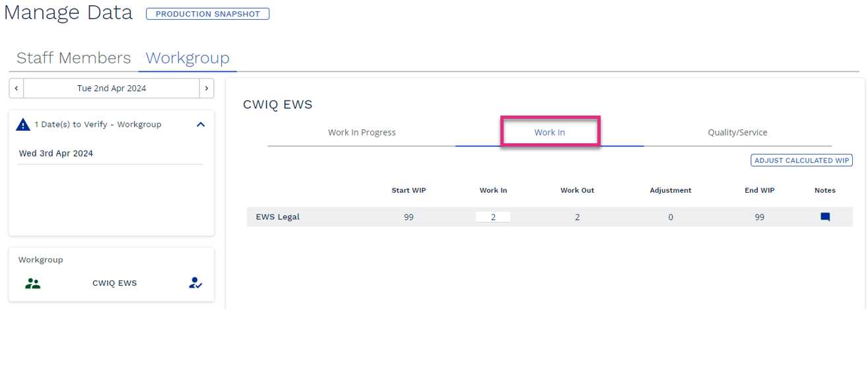Click the Adjust Calculated WIP button
868x377 pixels.
[x=802, y=160]
